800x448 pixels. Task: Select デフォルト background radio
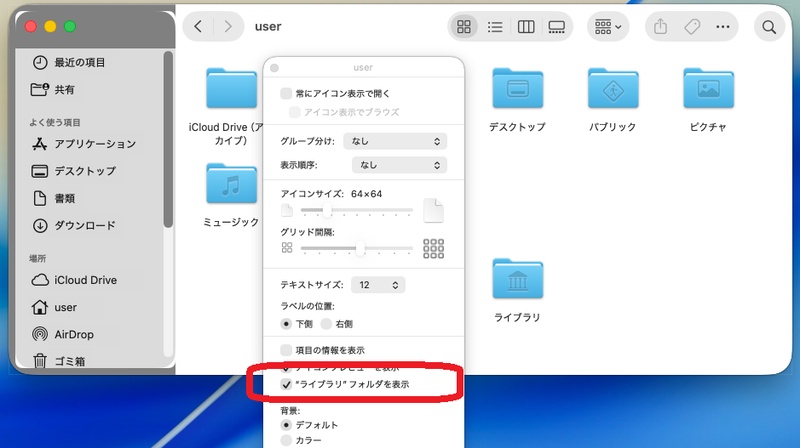click(286, 425)
